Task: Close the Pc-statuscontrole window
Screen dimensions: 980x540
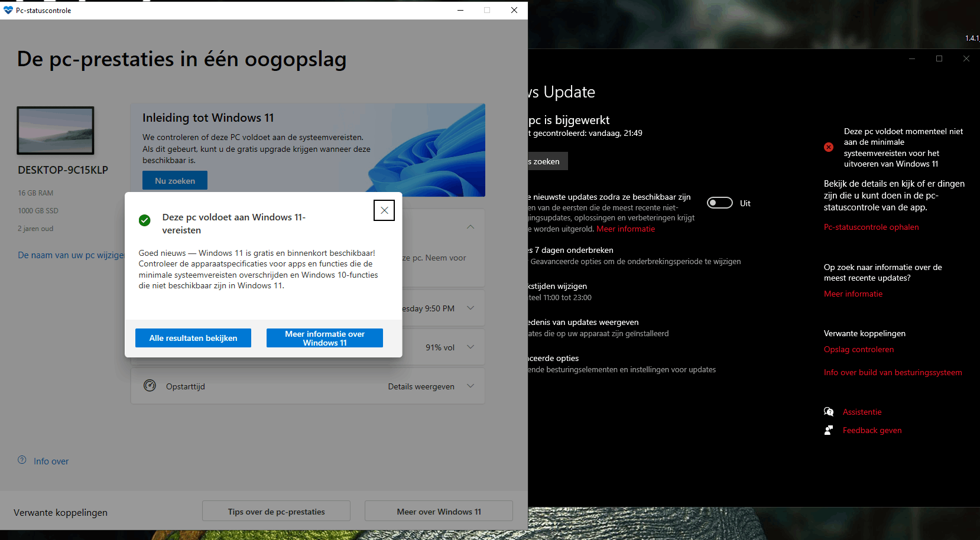Action: click(514, 10)
